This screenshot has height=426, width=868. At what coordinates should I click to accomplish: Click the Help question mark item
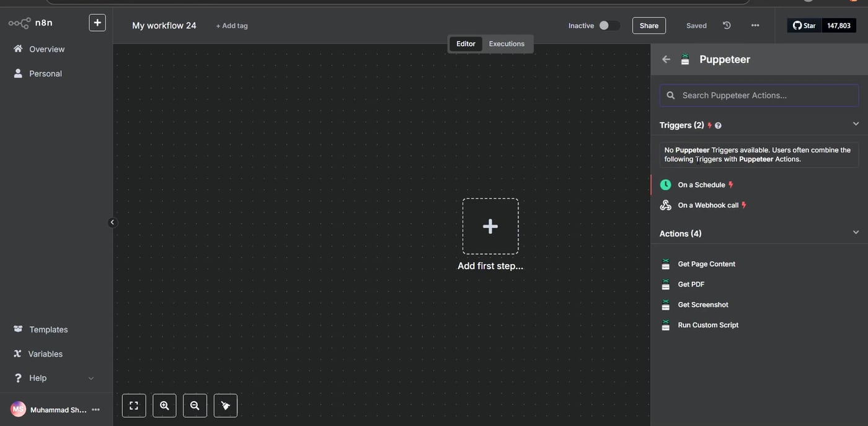pyautogui.click(x=19, y=378)
